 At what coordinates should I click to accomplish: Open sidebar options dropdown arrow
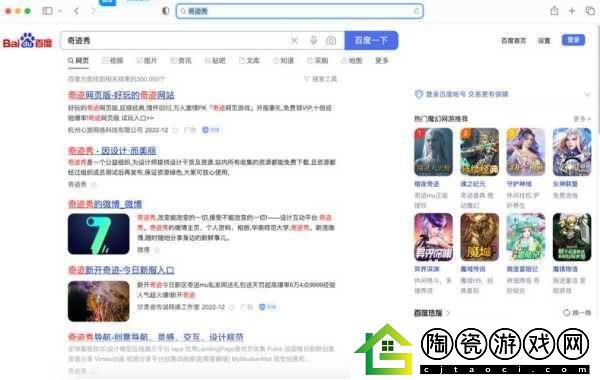(x=60, y=11)
